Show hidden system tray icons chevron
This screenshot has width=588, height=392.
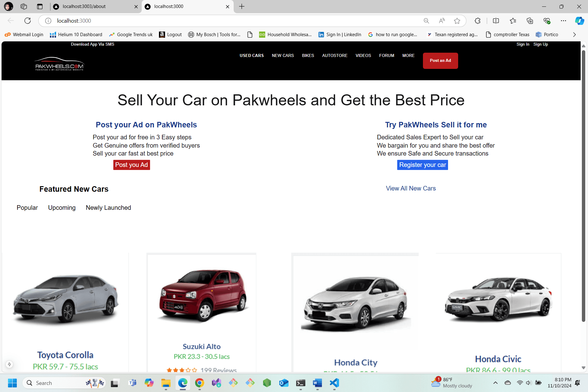495,383
